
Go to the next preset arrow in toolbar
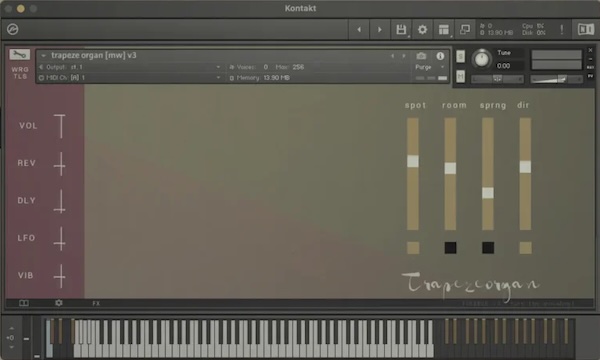(x=380, y=29)
